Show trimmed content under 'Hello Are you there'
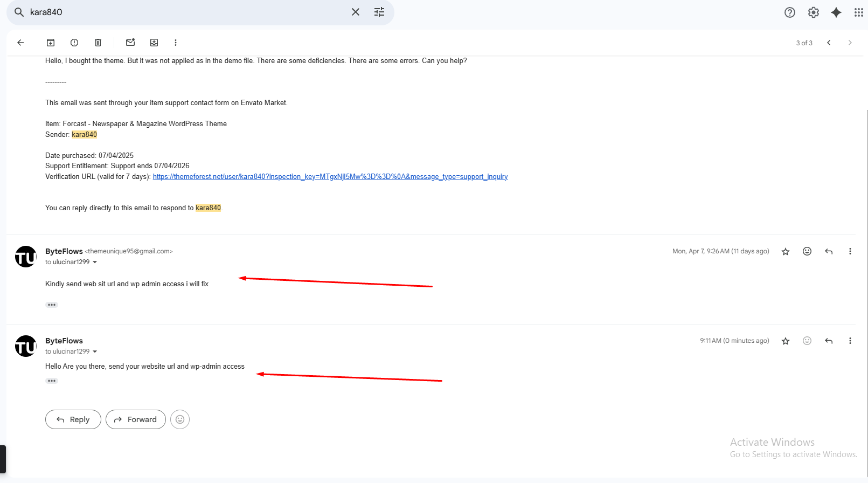Viewport: 868px width, 483px height. click(x=52, y=381)
